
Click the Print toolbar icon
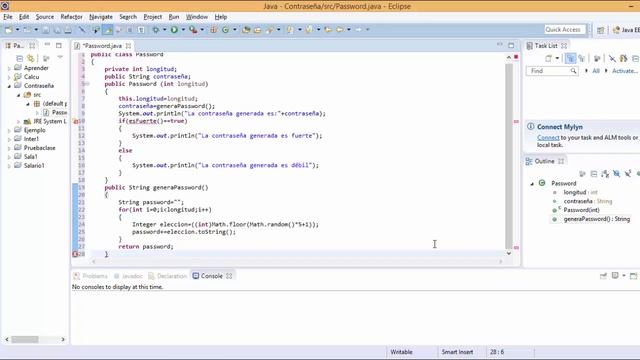[x=68, y=30]
